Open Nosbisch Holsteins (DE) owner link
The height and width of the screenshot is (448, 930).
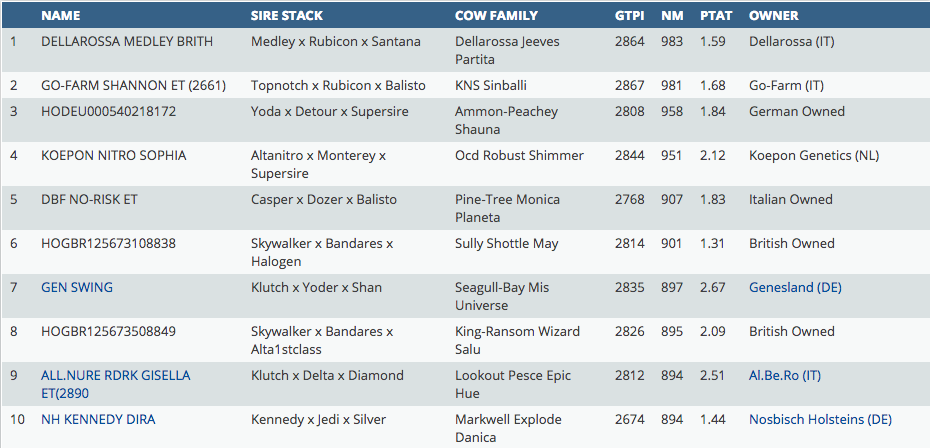(820, 420)
